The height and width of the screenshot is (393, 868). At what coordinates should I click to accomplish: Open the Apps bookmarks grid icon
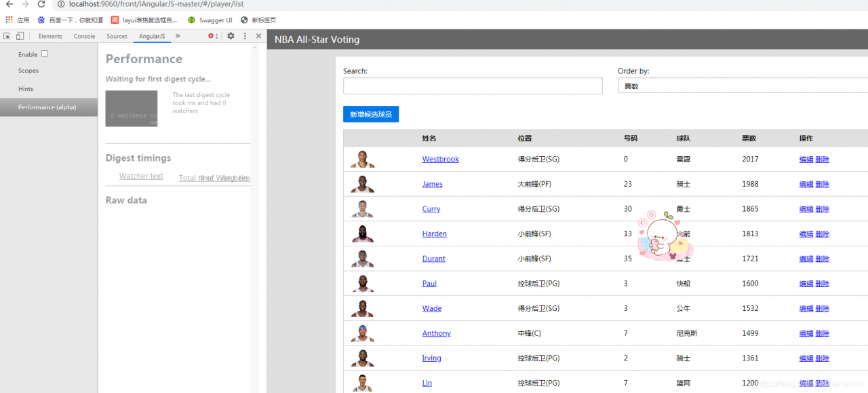pos(9,20)
